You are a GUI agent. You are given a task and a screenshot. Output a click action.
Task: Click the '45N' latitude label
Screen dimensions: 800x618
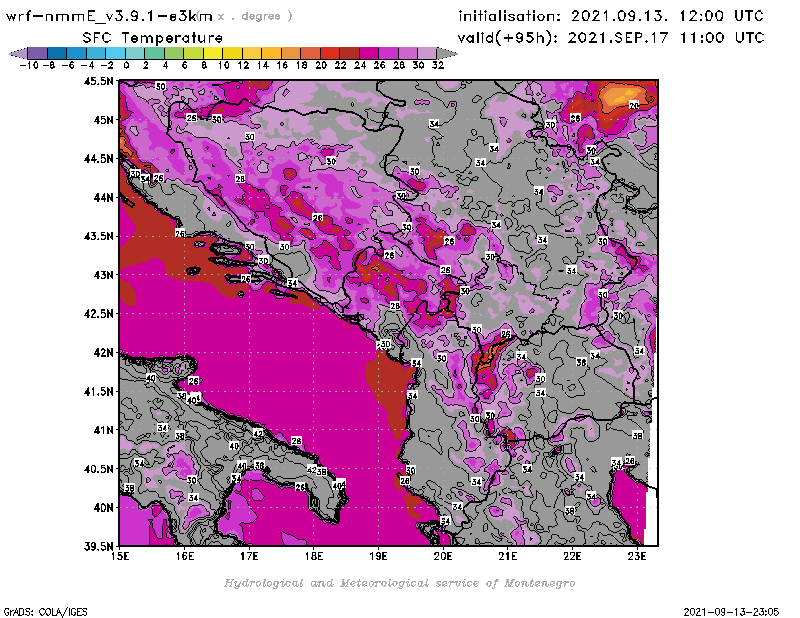103,120
